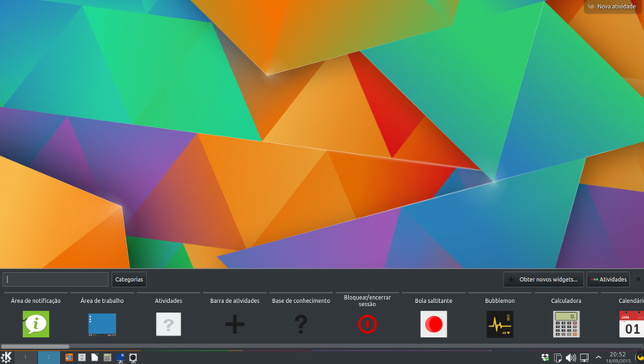Click Obter novos widgets button
This screenshot has width=644, height=364.
point(544,279)
